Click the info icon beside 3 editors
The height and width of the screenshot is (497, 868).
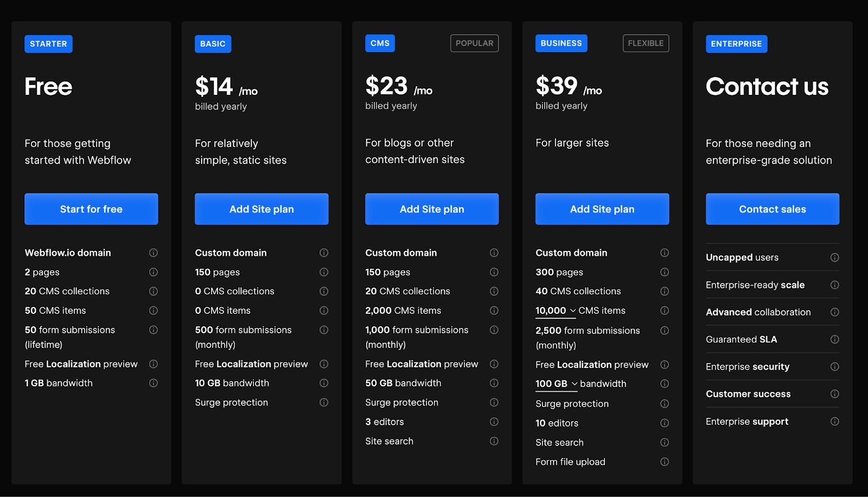click(x=494, y=422)
